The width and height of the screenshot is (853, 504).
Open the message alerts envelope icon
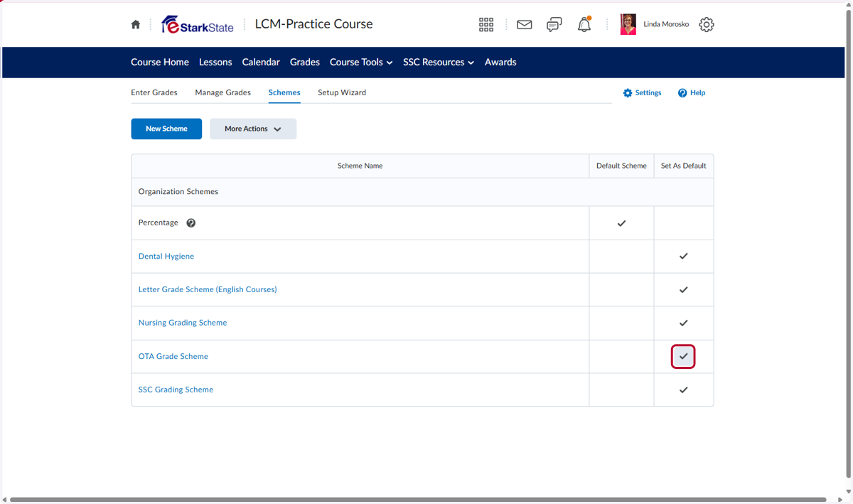[x=525, y=25]
